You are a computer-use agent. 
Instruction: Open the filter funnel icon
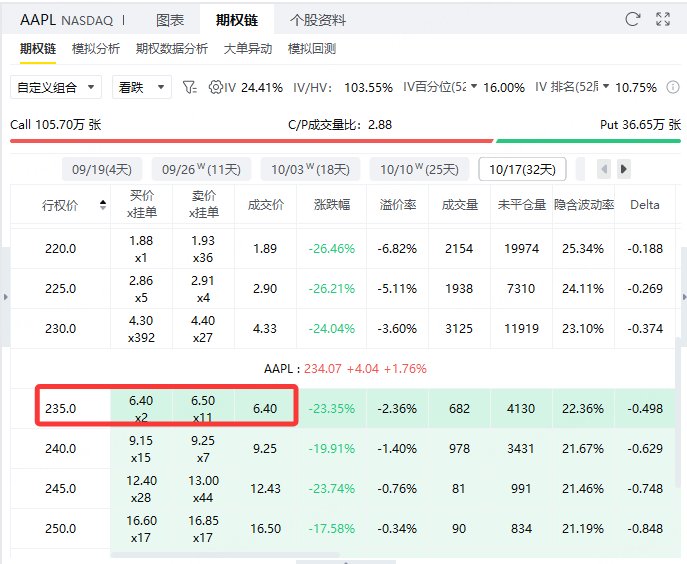[189, 87]
